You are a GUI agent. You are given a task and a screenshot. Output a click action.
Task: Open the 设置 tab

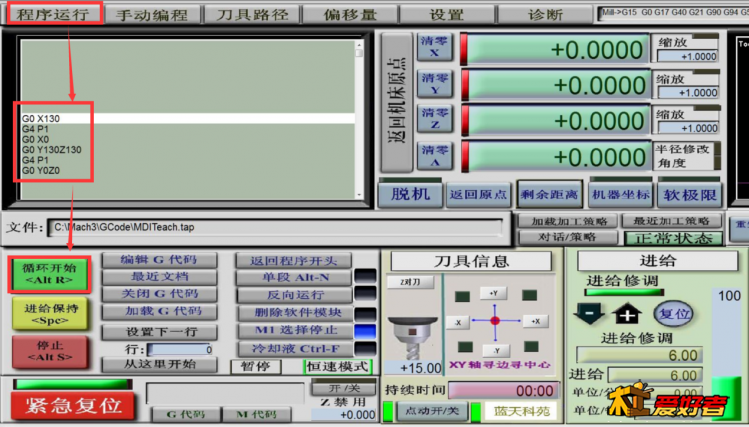tap(447, 14)
